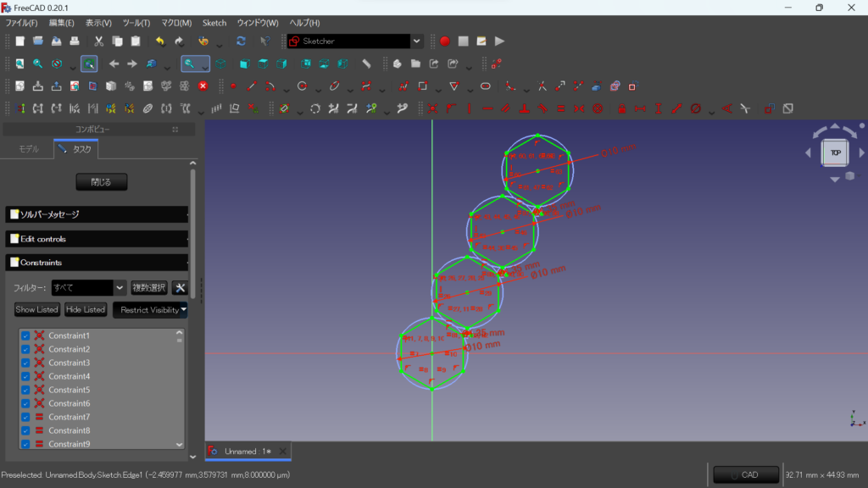This screenshot has width=868, height=488.
Task: Select the external geometry tool
Action: [x=597, y=86]
